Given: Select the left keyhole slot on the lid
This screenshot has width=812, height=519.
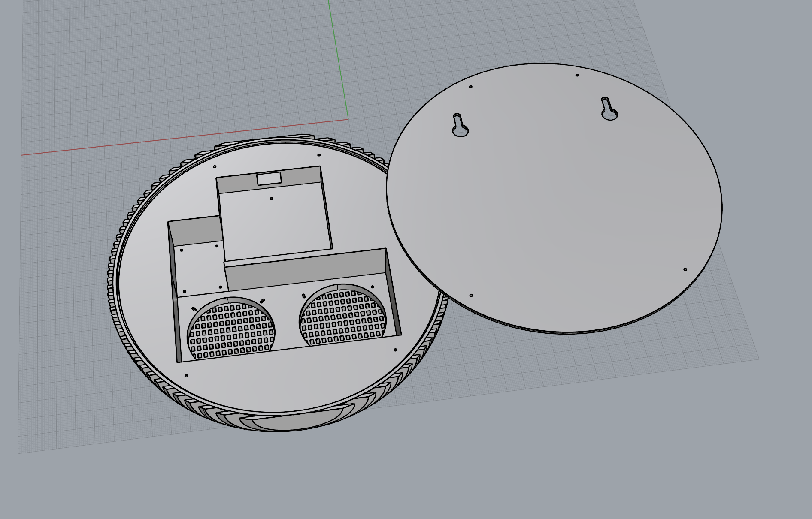Looking at the screenshot, I should [460, 125].
